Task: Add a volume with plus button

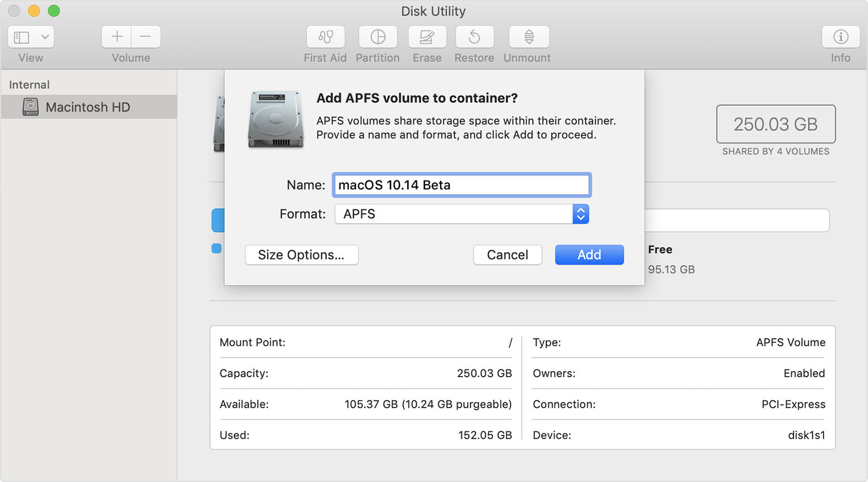Action: (117, 37)
